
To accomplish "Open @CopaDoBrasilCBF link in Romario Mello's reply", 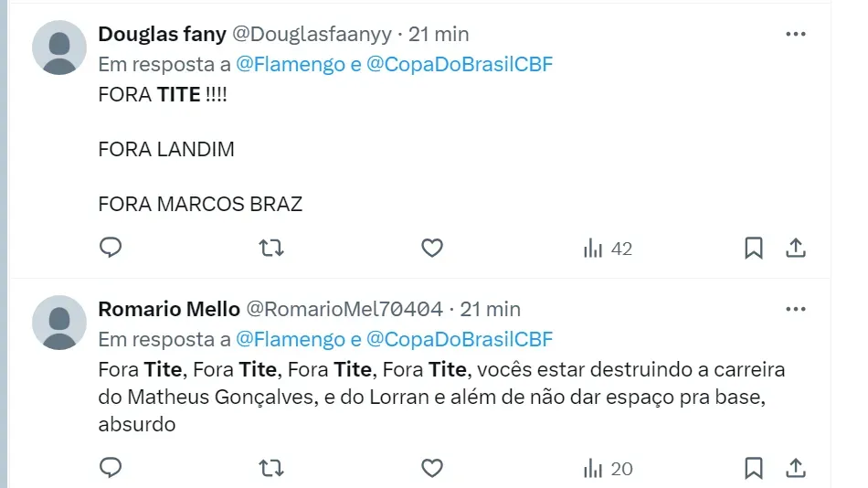I will [x=460, y=339].
